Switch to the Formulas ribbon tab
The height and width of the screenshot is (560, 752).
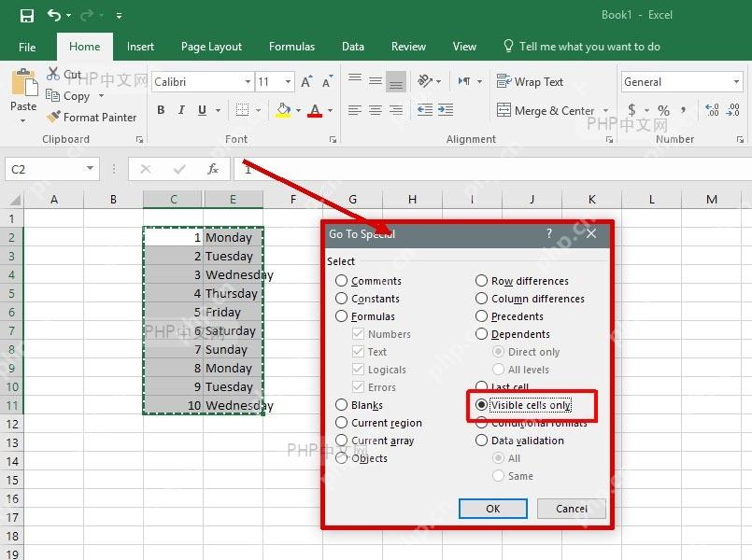(x=291, y=47)
